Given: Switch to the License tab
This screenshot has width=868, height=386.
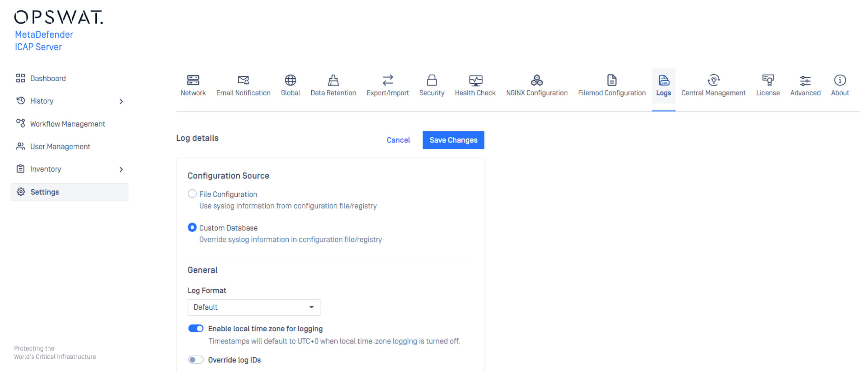Looking at the screenshot, I should (768, 86).
